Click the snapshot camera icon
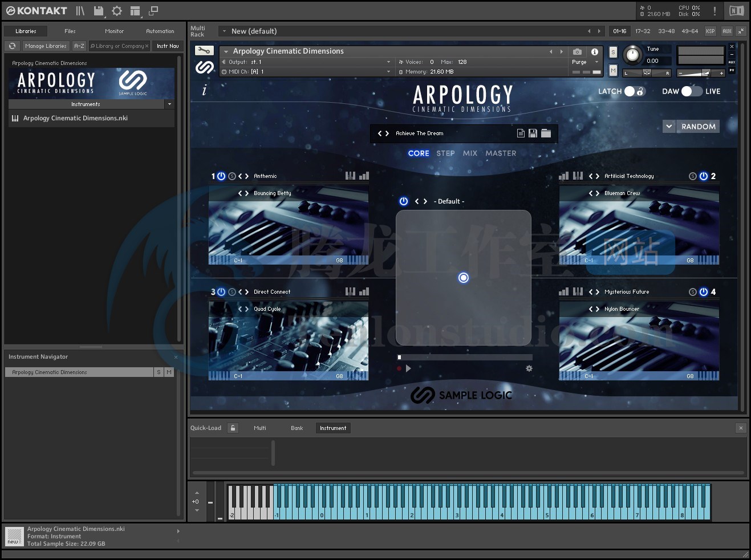The width and height of the screenshot is (751, 560). click(577, 51)
